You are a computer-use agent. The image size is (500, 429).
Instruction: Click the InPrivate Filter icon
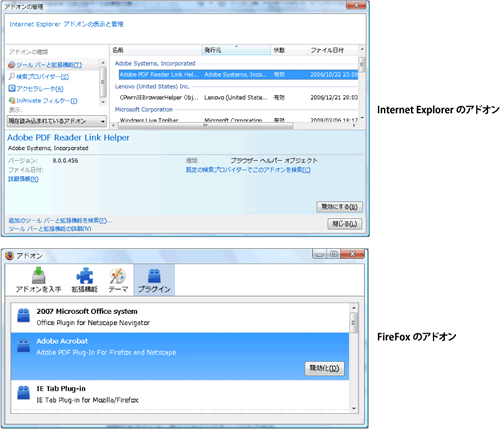point(12,100)
